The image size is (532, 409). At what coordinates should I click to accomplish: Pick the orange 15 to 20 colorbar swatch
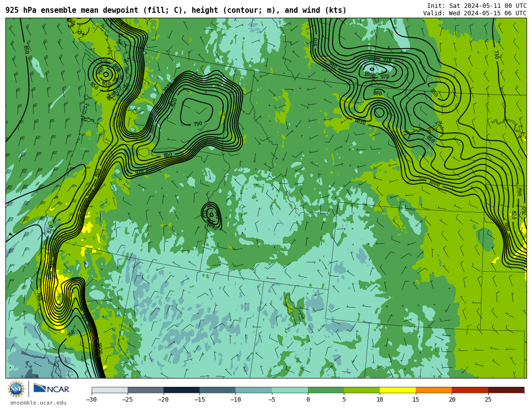[434, 390]
